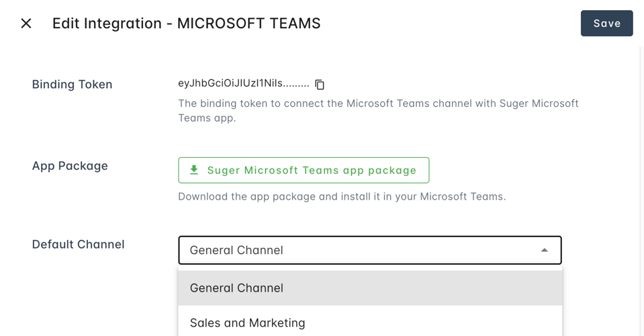
Task: Click the download arrow icon in App Package button
Action: (194, 170)
